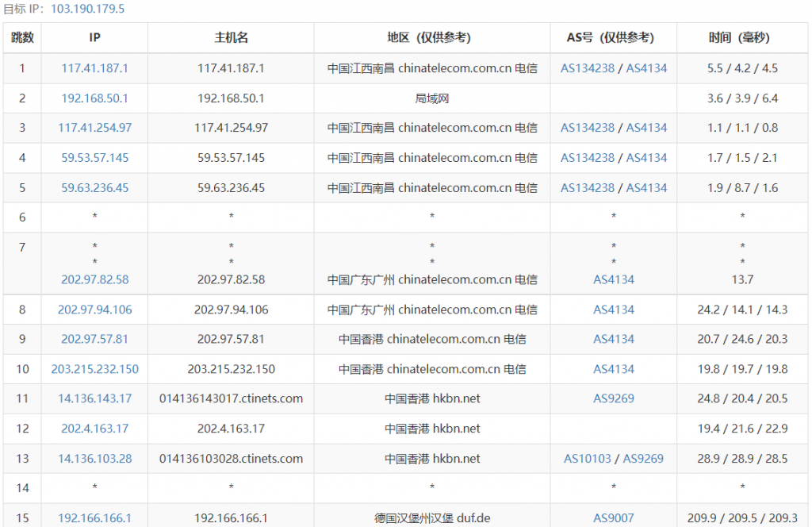This screenshot has height=527, width=812.
Task: Click the 192.166.166.1 IP link
Action: coord(94,518)
